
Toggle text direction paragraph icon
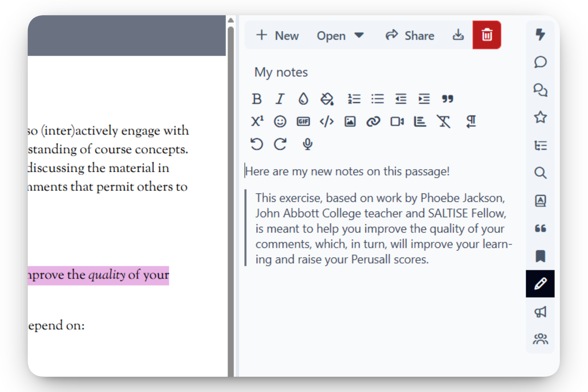tap(471, 122)
